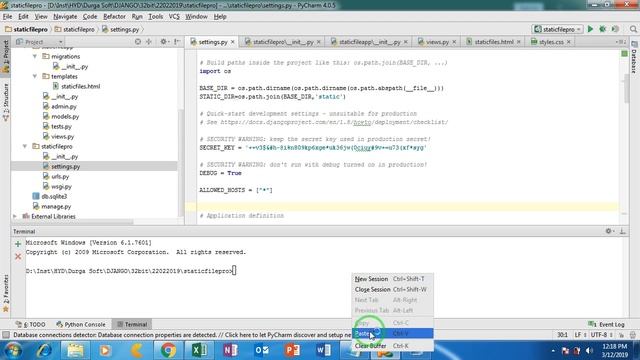Open the Refactor menu
640x360 pixels.
coord(114,17)
